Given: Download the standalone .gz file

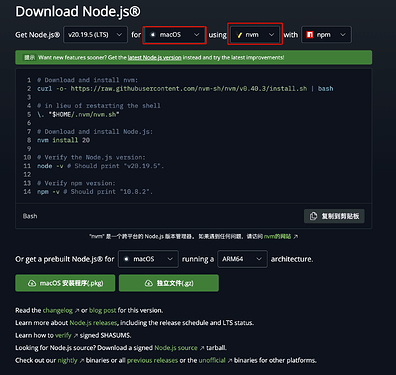Looking at the screenshot, I should 169,283.
